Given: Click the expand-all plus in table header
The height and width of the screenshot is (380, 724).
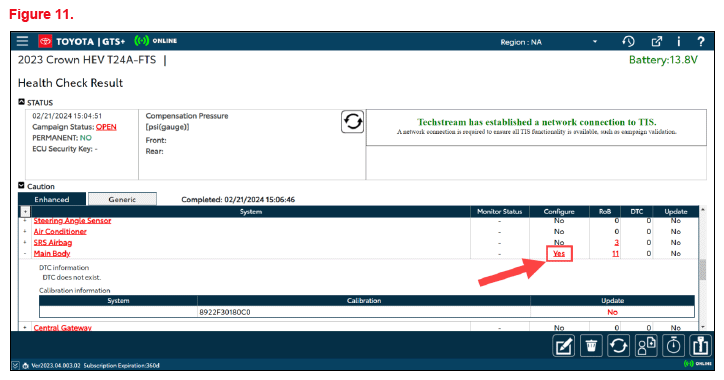Looking at the screenshot, I should (x=25, y=212).
